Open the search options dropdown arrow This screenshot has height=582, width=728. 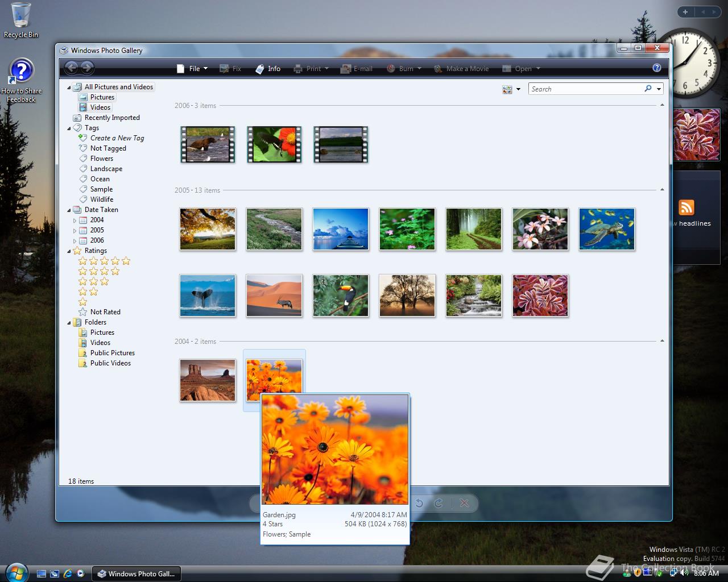(x=659, y=89)
